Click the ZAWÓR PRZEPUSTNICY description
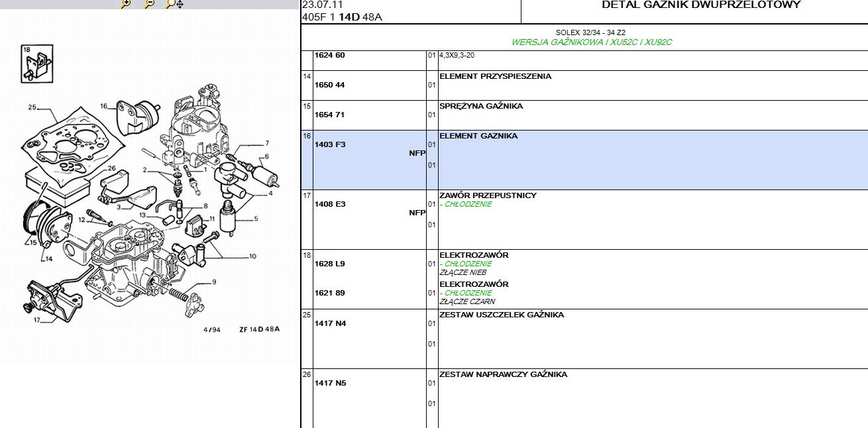Image resolution: width=868 pixels, height=428 pixels. point(488,195)
